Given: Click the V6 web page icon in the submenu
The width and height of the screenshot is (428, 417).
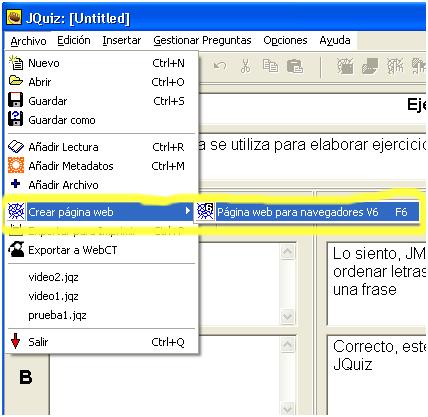Looking at the screenshot, I should coord(205,211).
